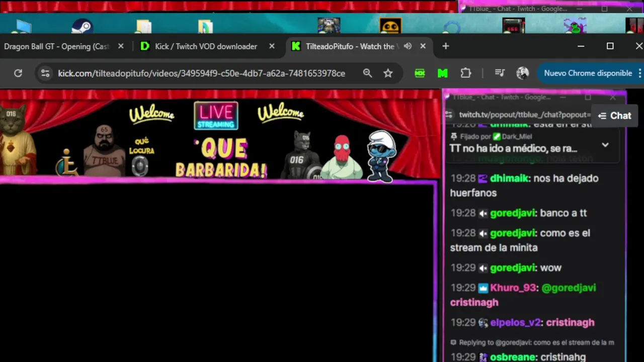
Task: Close the Kick / Twitch VOD downloader tab
Action: [272, 46]
